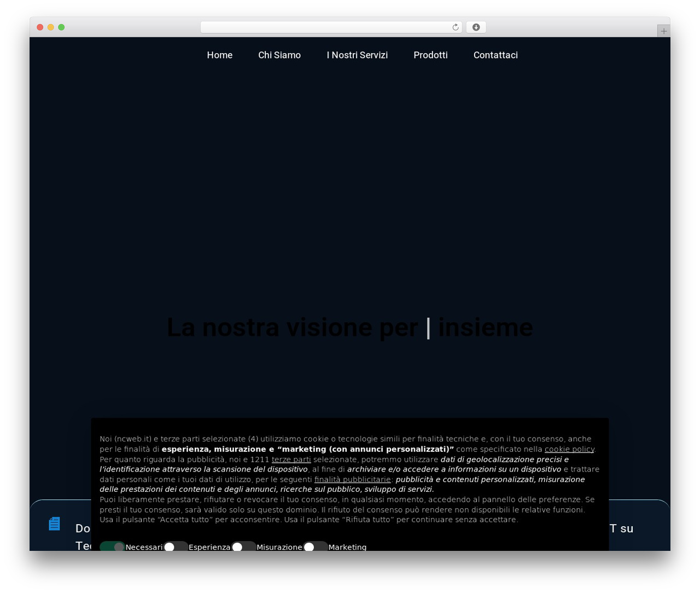This screenshot has height=593, width=700.
Task: Click the blue document icon
Action: coord(54,524)
